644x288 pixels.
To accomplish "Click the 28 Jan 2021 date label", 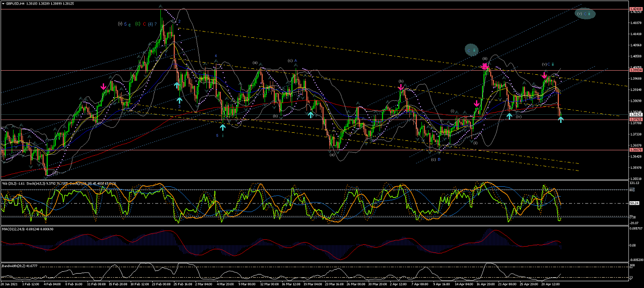I will [9, 284].
